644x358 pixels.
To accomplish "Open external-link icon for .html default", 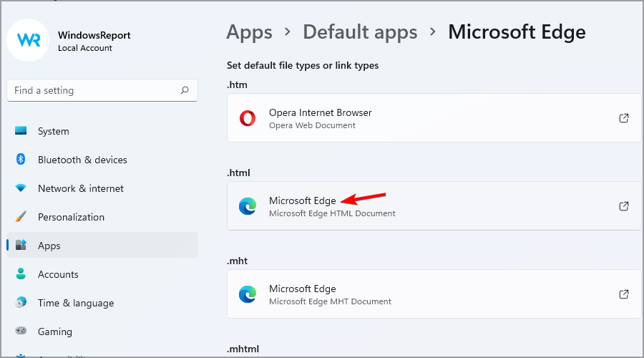I will pos(624,206).
